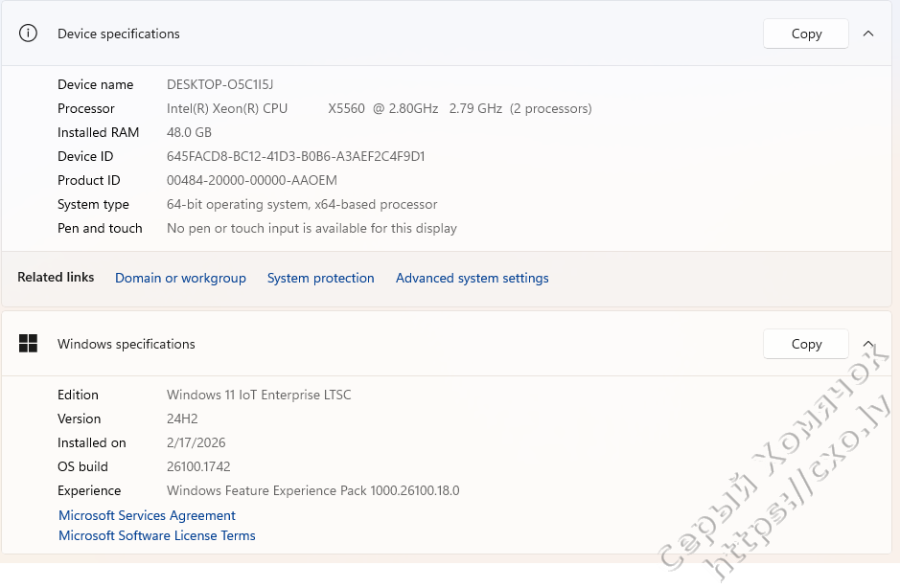This screenshot has width=900, height=588.
Task: Copy the device specifications
Action: pyautogui.click(x=806, y=34)
